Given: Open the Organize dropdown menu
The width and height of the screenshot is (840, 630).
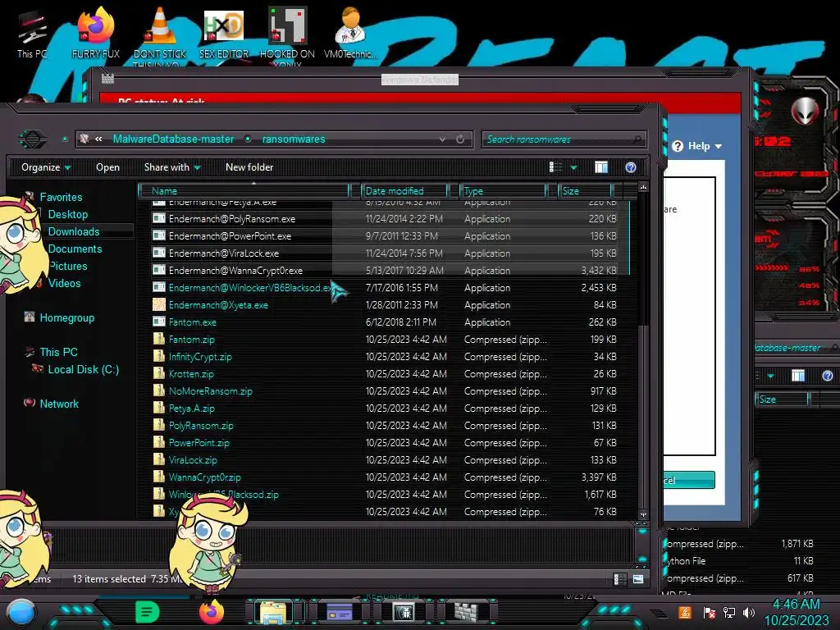Looking at the screenshot, I should click(46, 167).
